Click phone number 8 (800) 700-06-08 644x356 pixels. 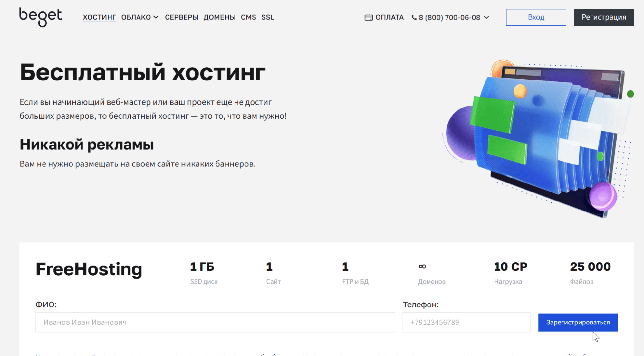click(x=449, y=17)
